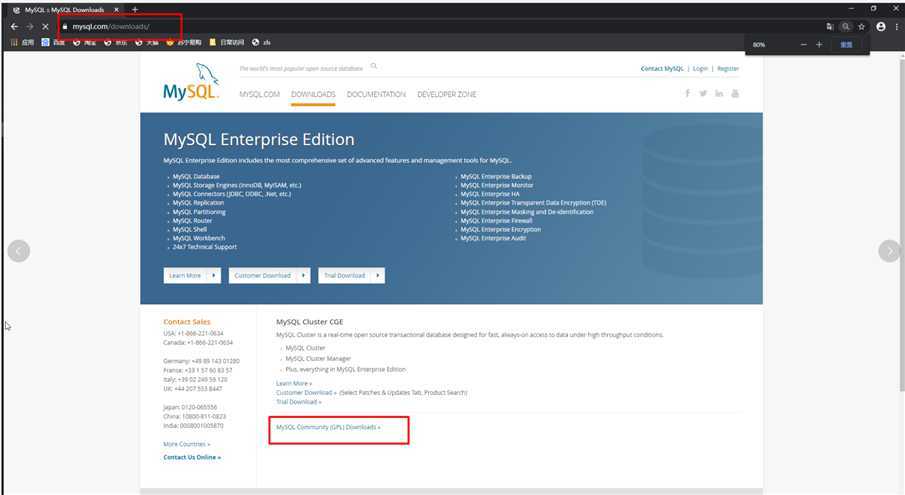Image resolution: width=905 pixels, height=495 pixels.
Task: Click the 'MySQL Enterprise Firewall' list item
Action: pyautogui.click(x=496, y=221)
